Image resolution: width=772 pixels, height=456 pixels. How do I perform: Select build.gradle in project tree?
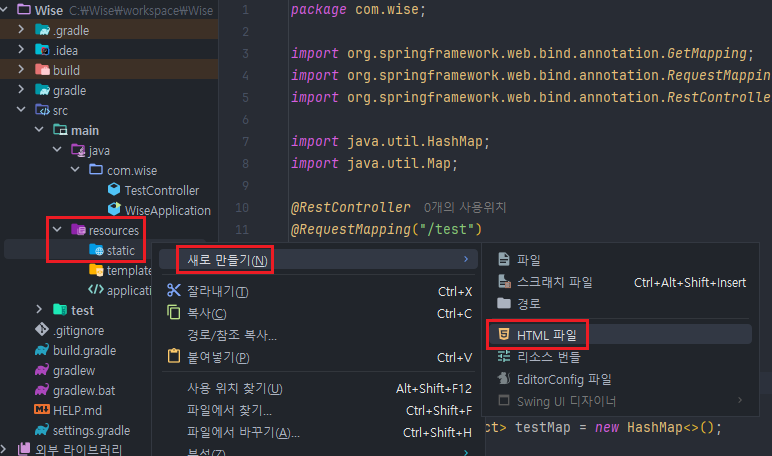tap(84, 350)
